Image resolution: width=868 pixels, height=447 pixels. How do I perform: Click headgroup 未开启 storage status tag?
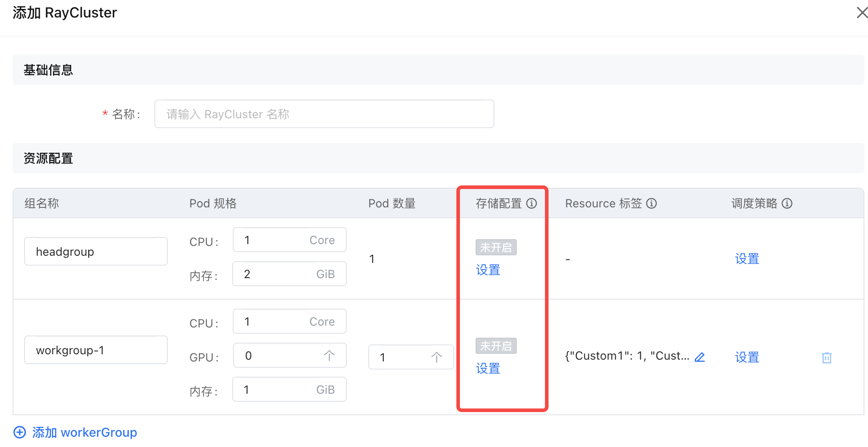click(496, 247)
